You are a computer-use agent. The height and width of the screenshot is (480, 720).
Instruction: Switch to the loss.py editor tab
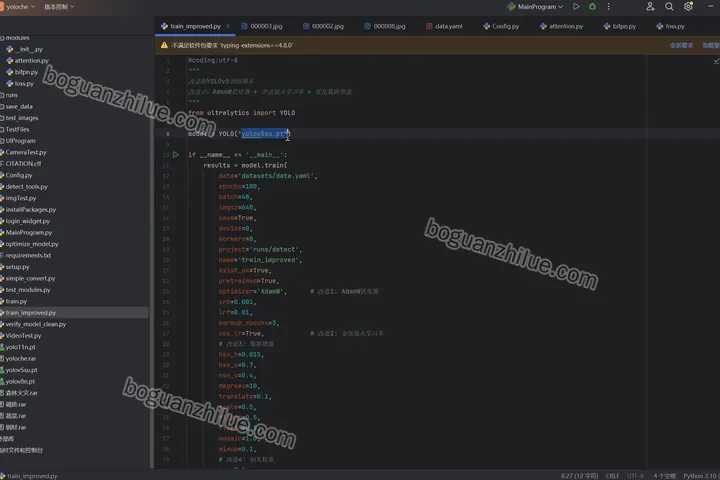point(670,26)
